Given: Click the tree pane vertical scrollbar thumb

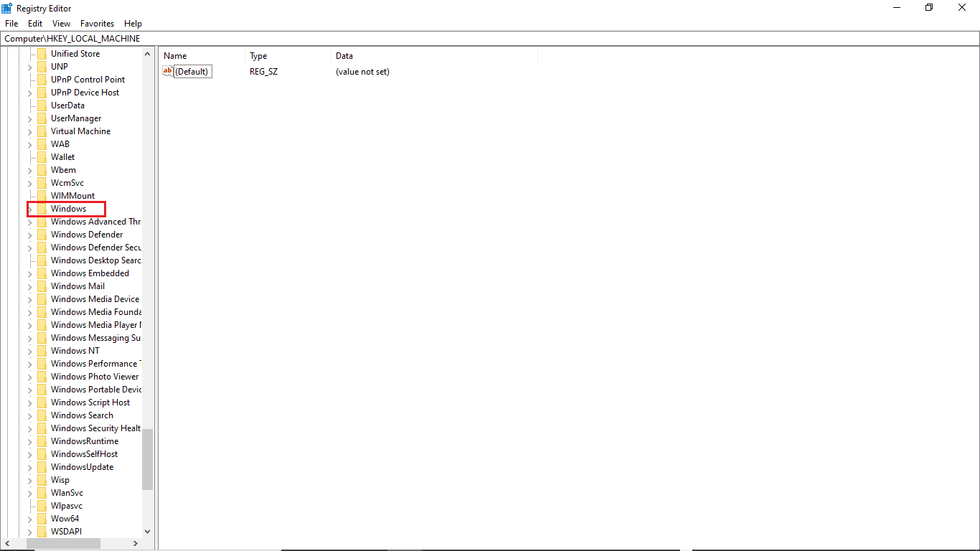Looking at the screenshot, I should (x=148, y=459).
